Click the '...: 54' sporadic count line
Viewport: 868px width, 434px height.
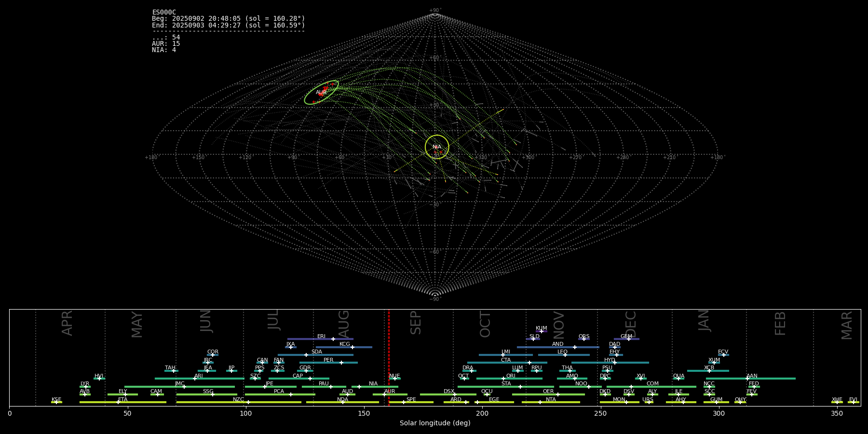pyautogui.click(x=166, y=38)
